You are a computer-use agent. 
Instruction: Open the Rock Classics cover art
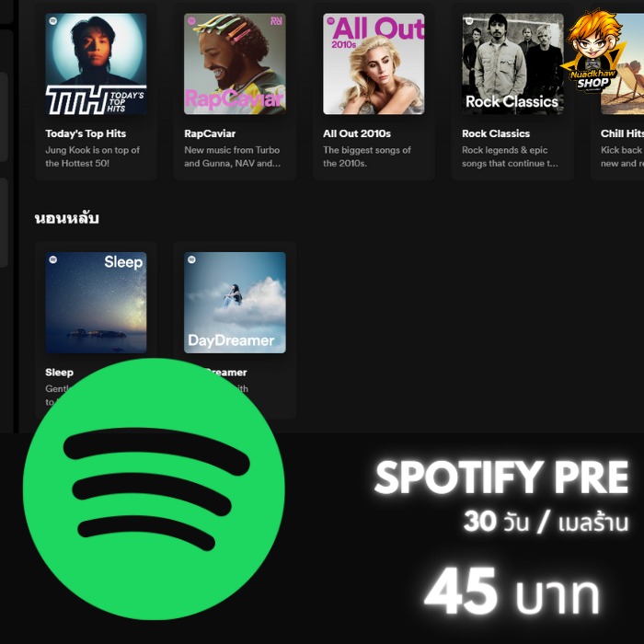(x=512, y=63)
